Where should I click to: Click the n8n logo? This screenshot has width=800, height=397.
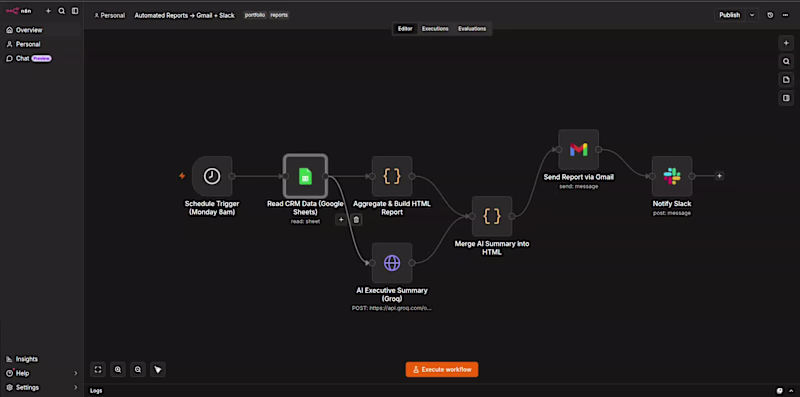[18, 11]
